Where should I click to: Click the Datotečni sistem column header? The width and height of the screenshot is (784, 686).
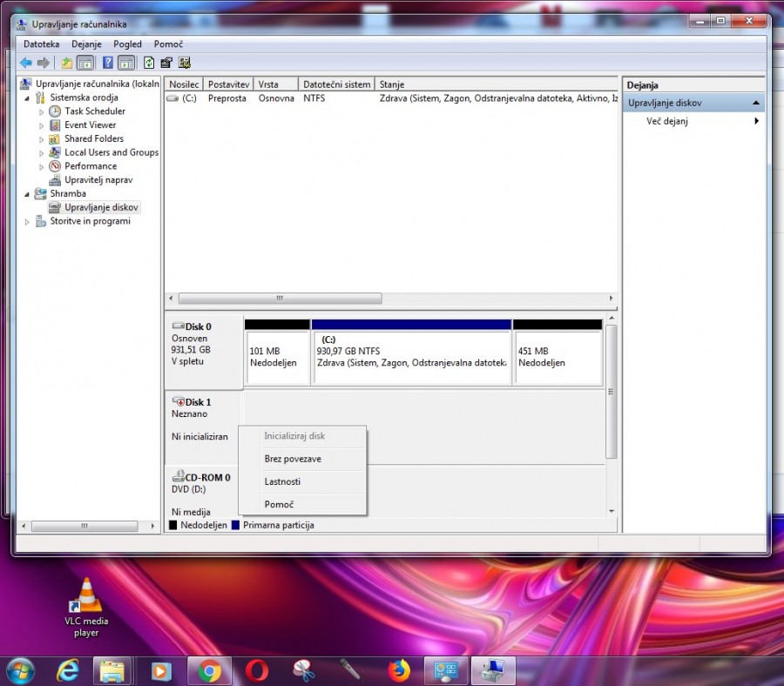(336, 84)
